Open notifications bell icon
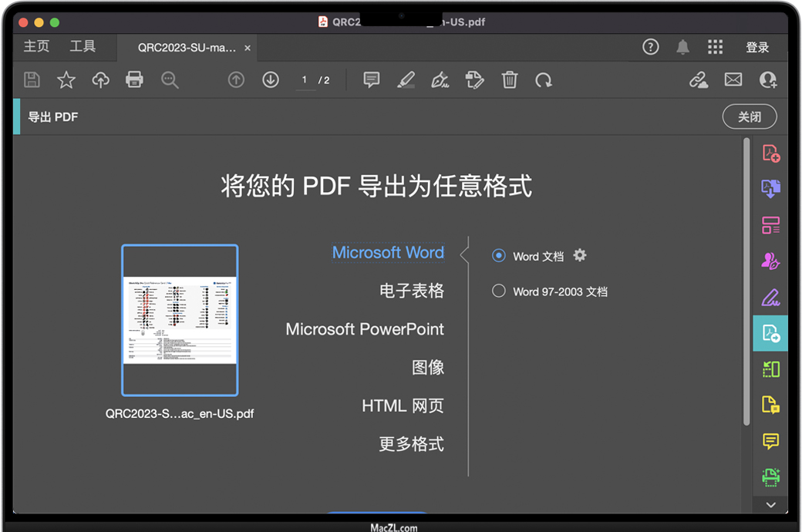Screen dimensions: 802x532 682,47
